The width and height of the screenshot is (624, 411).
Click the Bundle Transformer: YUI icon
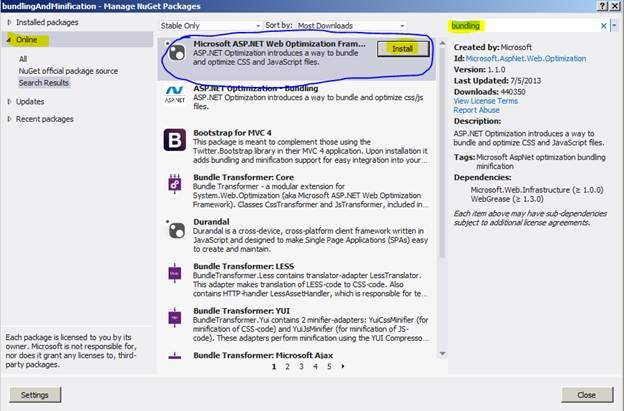[175, 318]
